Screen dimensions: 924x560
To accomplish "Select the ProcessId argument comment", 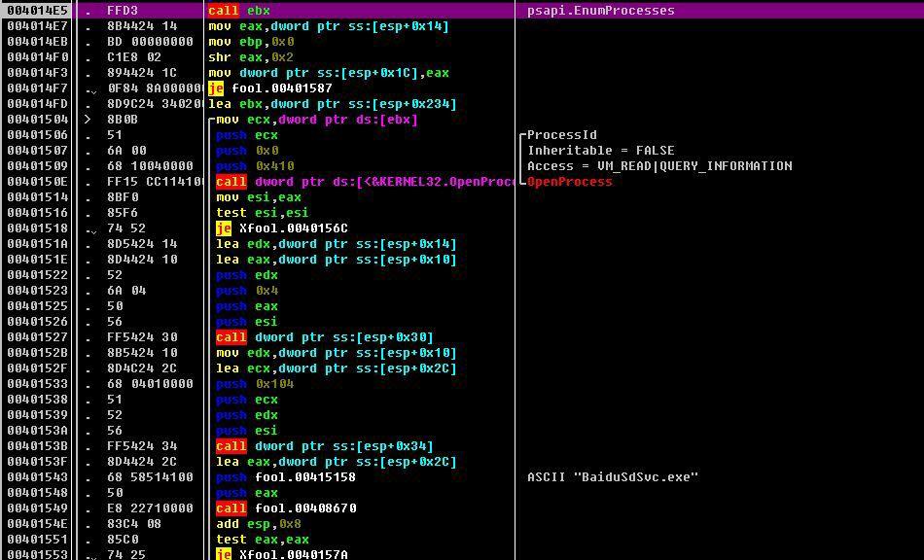I will [x=561, y=135].
